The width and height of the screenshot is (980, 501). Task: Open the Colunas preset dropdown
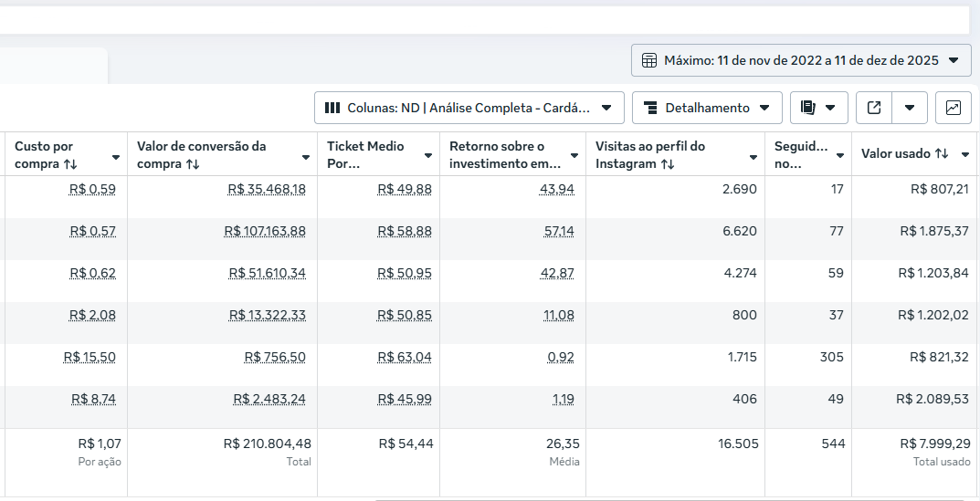[469, 108]
